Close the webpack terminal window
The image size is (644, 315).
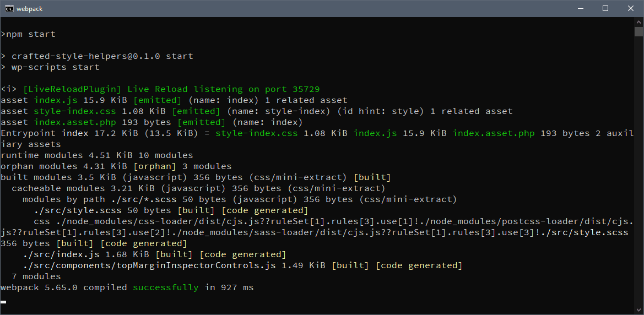(x=630, y=9)
